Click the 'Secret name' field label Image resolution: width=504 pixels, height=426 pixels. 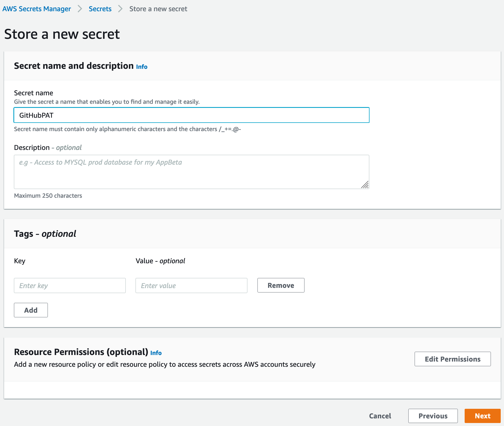click(x=34, y=93)
